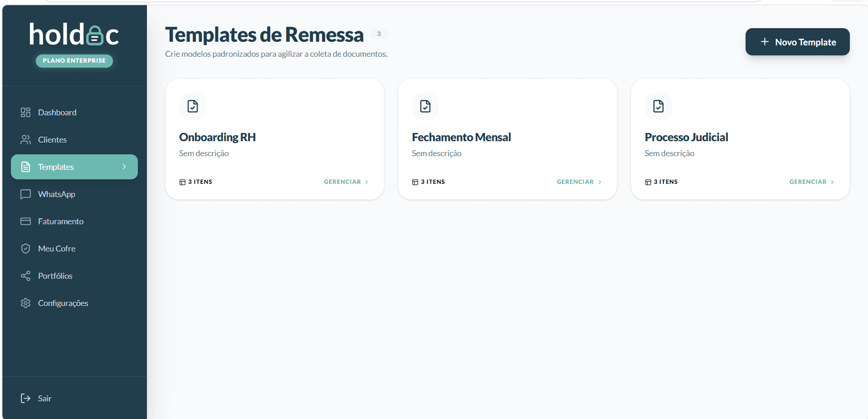Click the Templates document icon in sidebar
The height and width of the screenshot is (419, 868).
[x=26, y=167]
